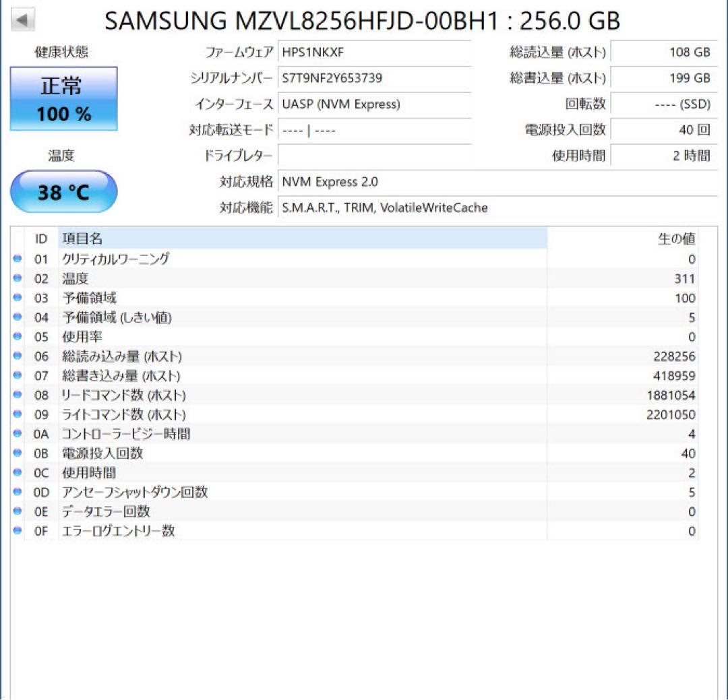Select the features field listing S.M.A.R.T., TRIM
This screenshot has height=700, width=728.
497,208
